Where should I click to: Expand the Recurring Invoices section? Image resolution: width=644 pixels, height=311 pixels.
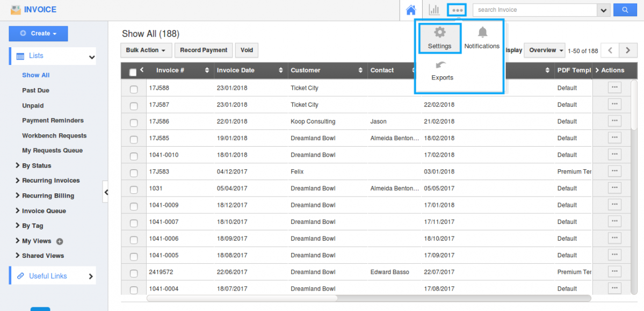(x=48, y=180)
